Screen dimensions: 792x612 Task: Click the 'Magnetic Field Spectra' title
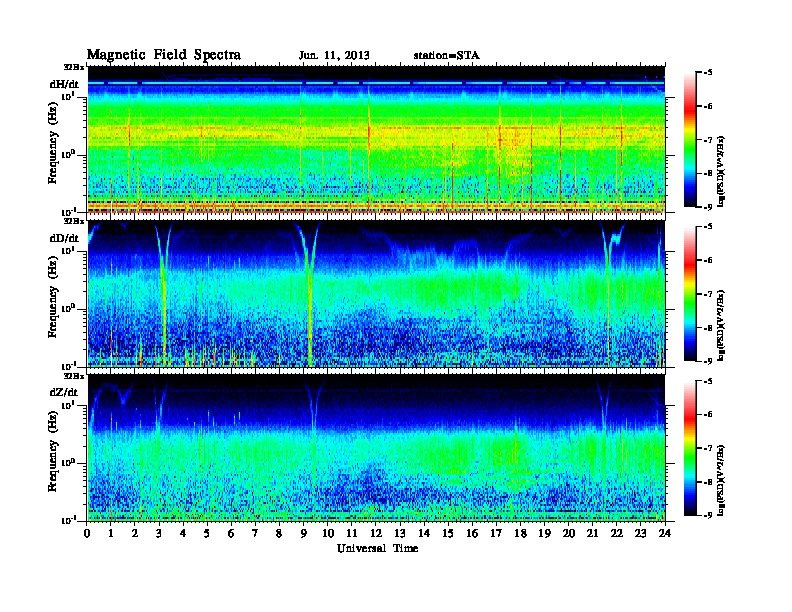[x=164, y=55]
